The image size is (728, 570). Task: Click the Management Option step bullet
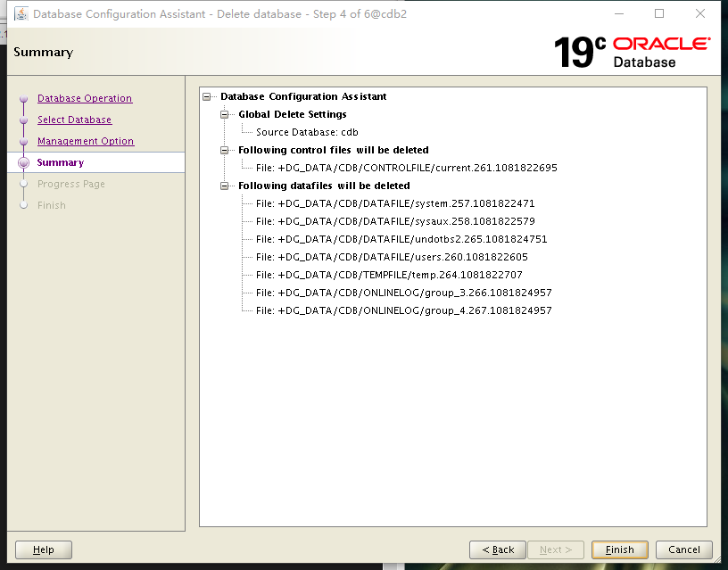[x=24, y=141]
